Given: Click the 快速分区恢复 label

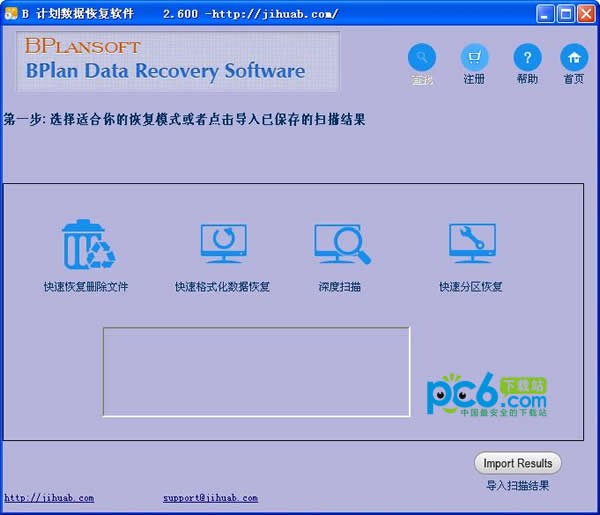Looking at the screenshot, I should (471, 287).
